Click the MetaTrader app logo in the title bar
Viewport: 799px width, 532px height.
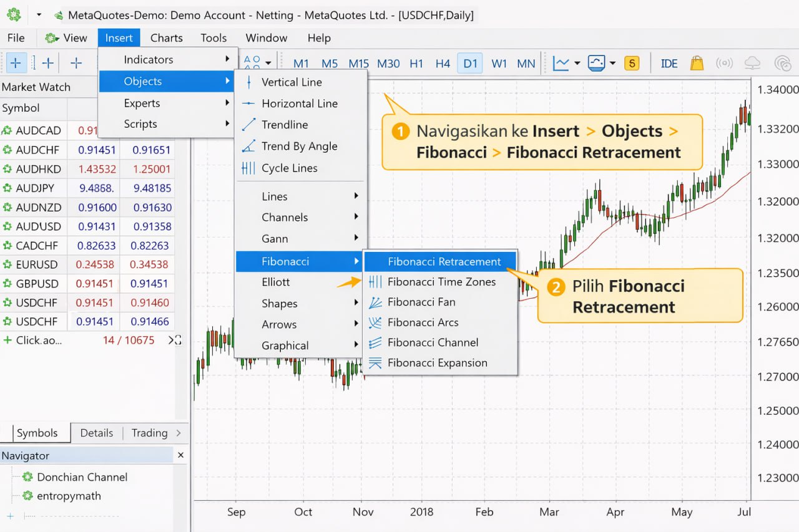pos(14,14)
